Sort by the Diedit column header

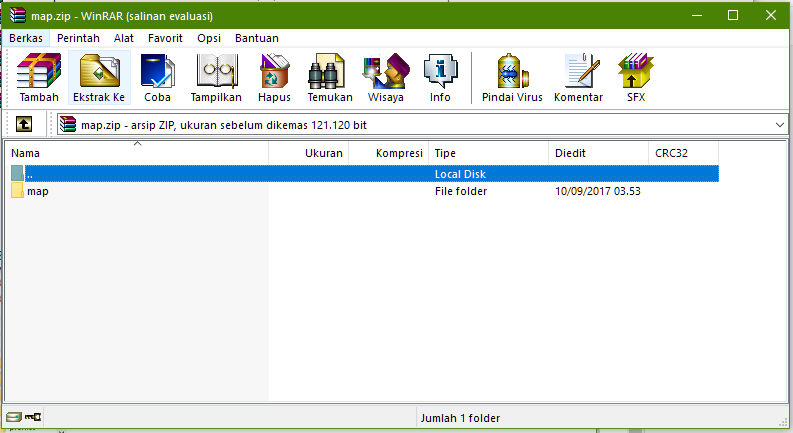598,153
